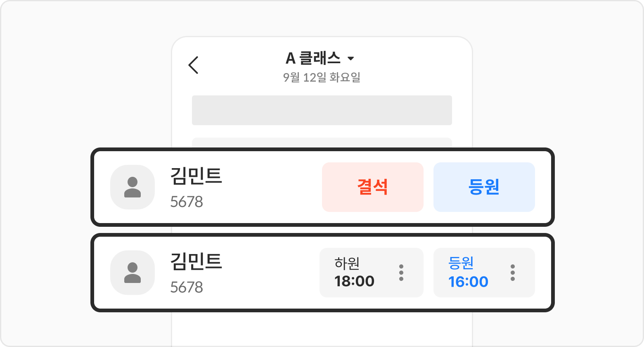Viewport: 644px width, 347px height.
Task: Click student number 5678 in the 결석 row
Action: click(187, 202)
